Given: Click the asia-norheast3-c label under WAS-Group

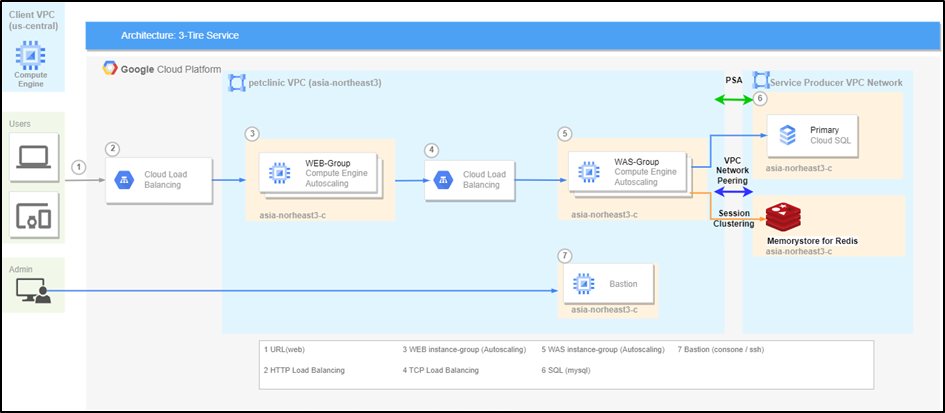Looking at the screenshot, I should click(x=604, y=214).
